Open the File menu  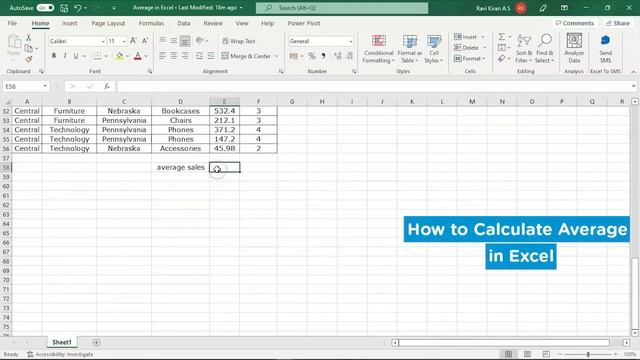tap(12, 23)
